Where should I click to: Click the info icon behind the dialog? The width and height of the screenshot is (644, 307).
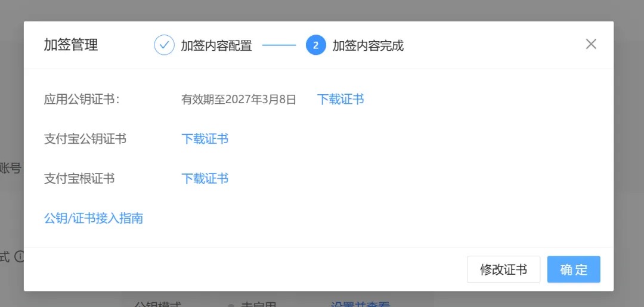pyautogui.click(x=20, y=257)
